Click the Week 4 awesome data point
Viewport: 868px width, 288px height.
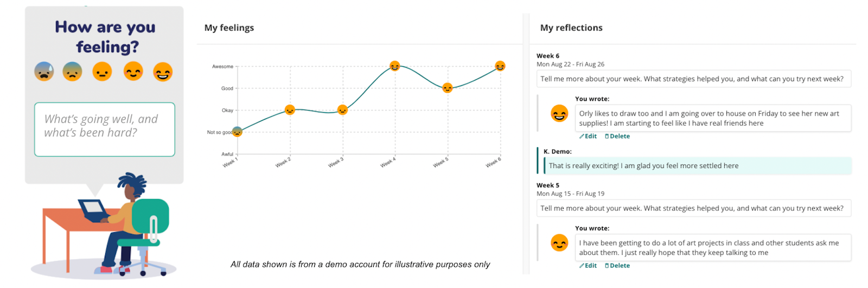(x=395, y=66)
